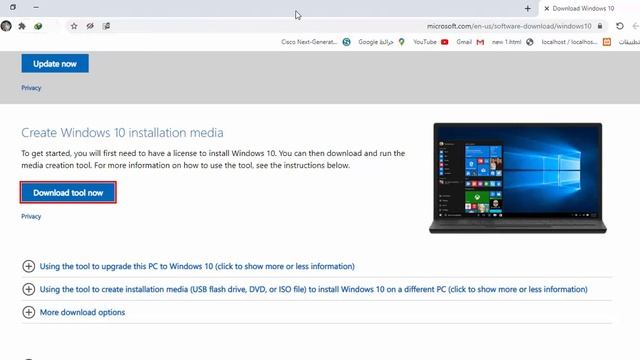Screen dimensions: 640x360
Task: Open the new 1.html bookmark
Action: (513, 42)
